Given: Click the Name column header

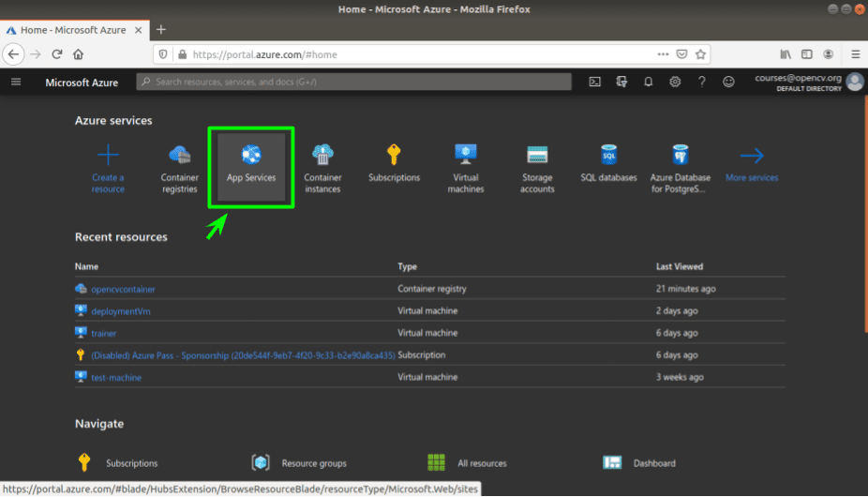Looking at the screenshot, I should click(x=86, y=266).
